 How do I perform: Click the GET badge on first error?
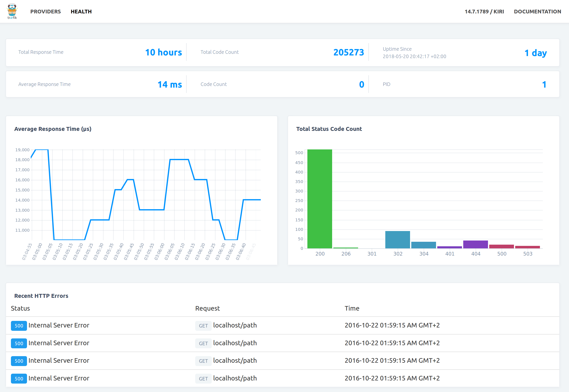point(203,326)
